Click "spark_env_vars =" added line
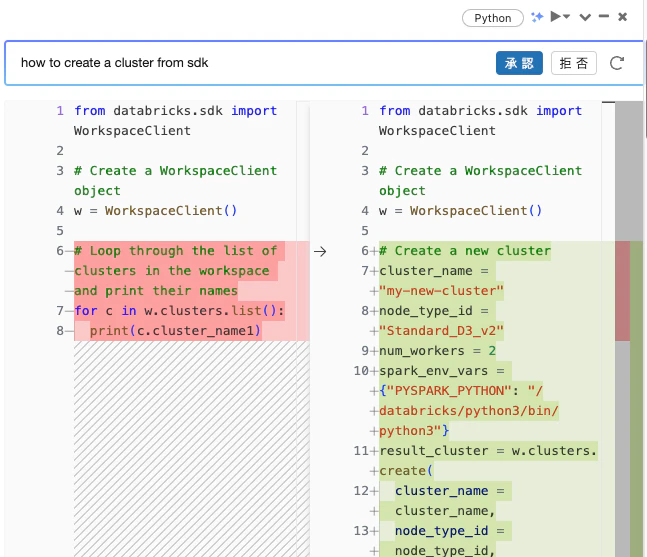 pyautogui.click(x=442, y=371)
